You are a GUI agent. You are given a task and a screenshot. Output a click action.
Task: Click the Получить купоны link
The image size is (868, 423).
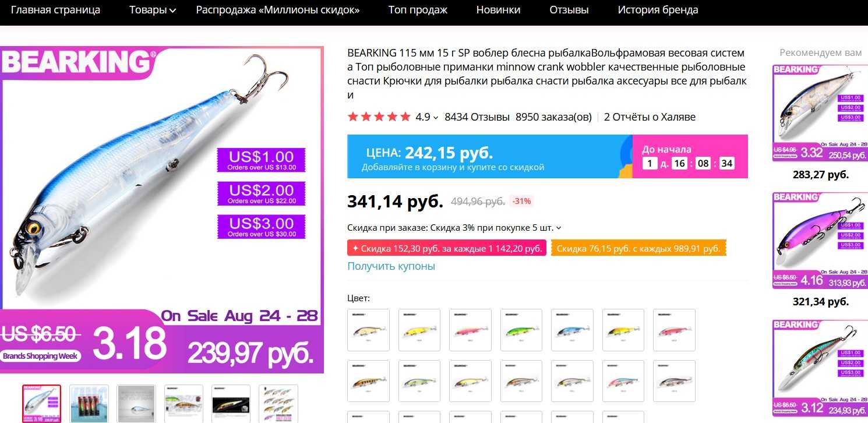[x=391, y=266]
